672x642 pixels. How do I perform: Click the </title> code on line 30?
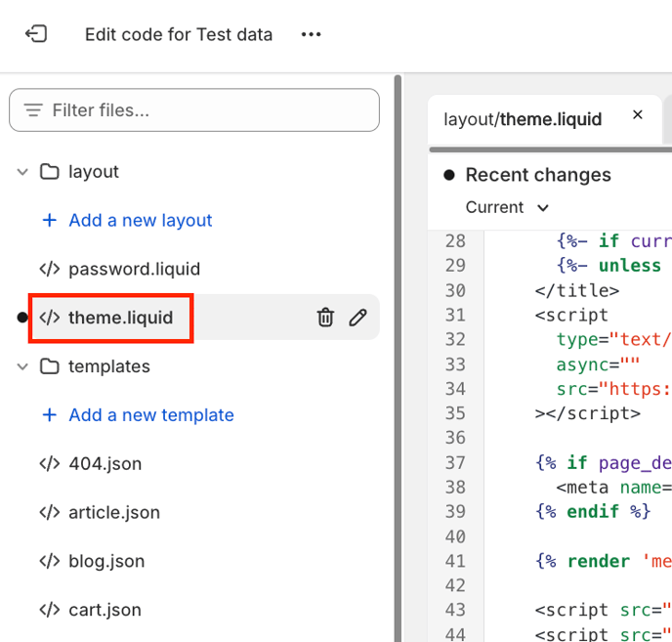(577, 291)
